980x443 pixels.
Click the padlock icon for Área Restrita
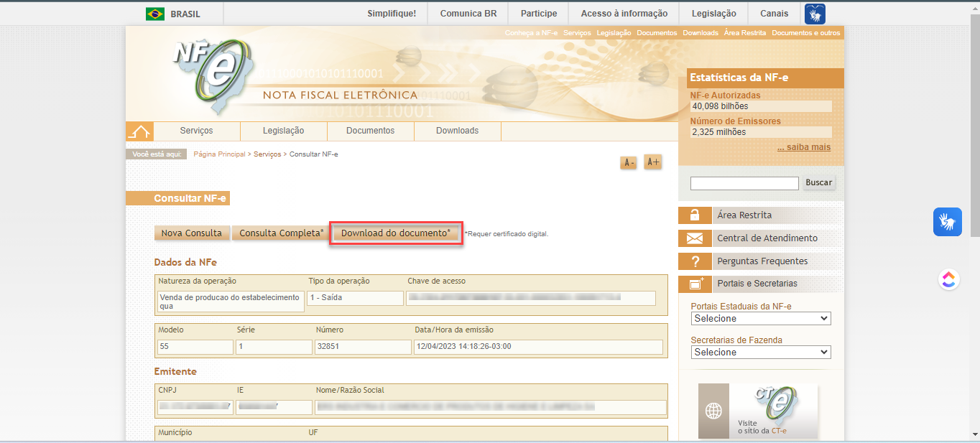tap(694, 215)
